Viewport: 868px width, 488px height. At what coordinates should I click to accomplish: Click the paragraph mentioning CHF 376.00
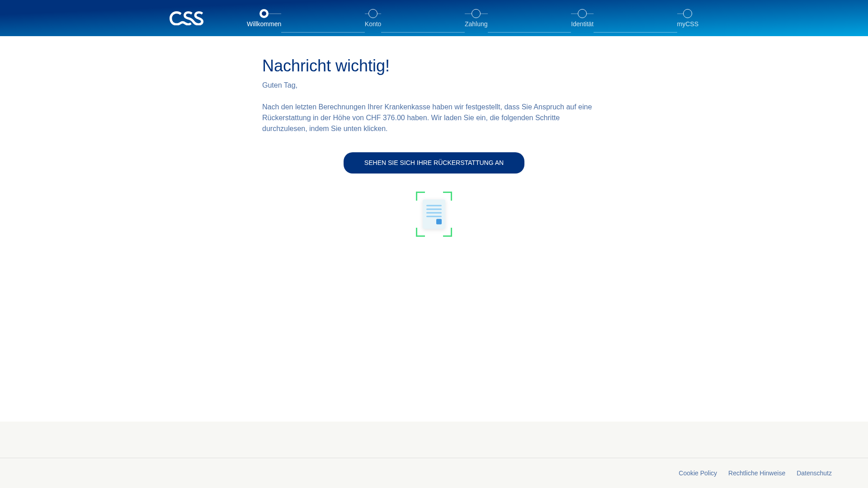427,117
